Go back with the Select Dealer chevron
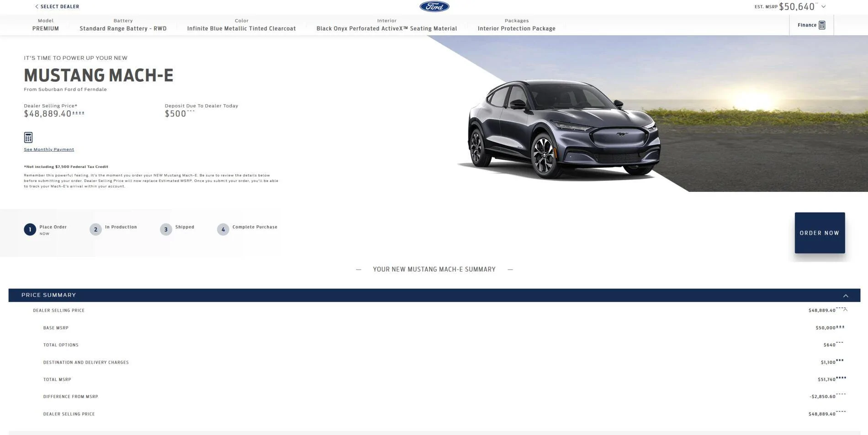Image resolution: width=868 pixels, height=435 pixels. point(37,6)
